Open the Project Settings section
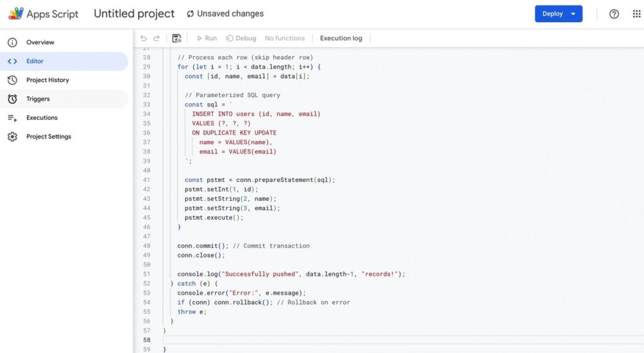644x353 pixels. pos(48,137)
